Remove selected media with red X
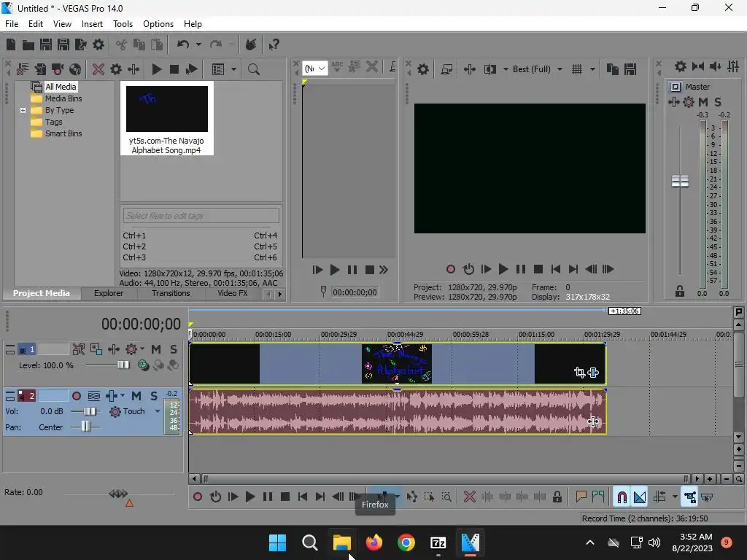 (98, 69)
